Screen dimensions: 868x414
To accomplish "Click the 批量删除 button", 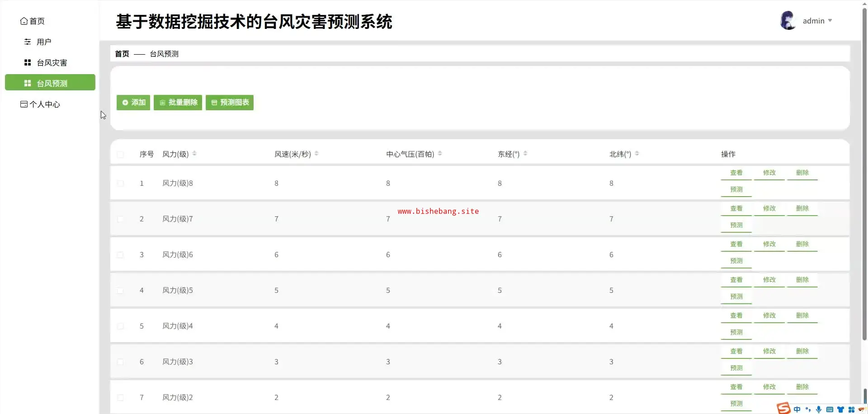I will pyautogui.click(x=178, y=103).
